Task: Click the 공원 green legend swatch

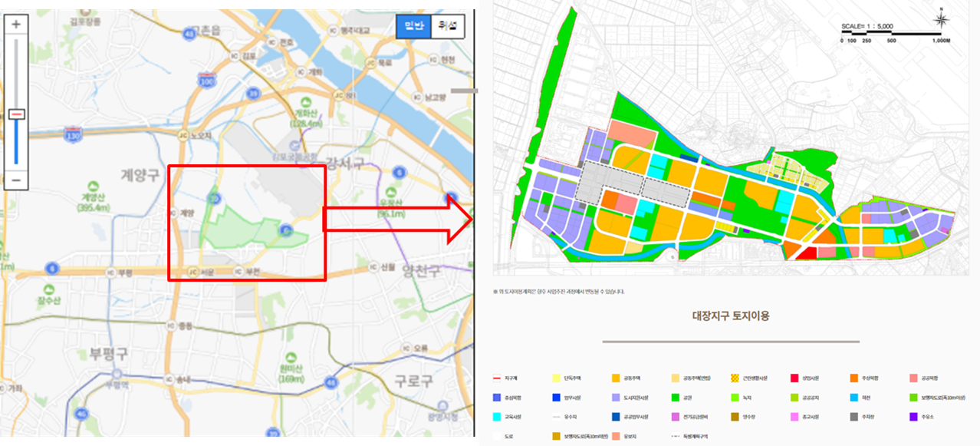Action: tap(676, 398)
